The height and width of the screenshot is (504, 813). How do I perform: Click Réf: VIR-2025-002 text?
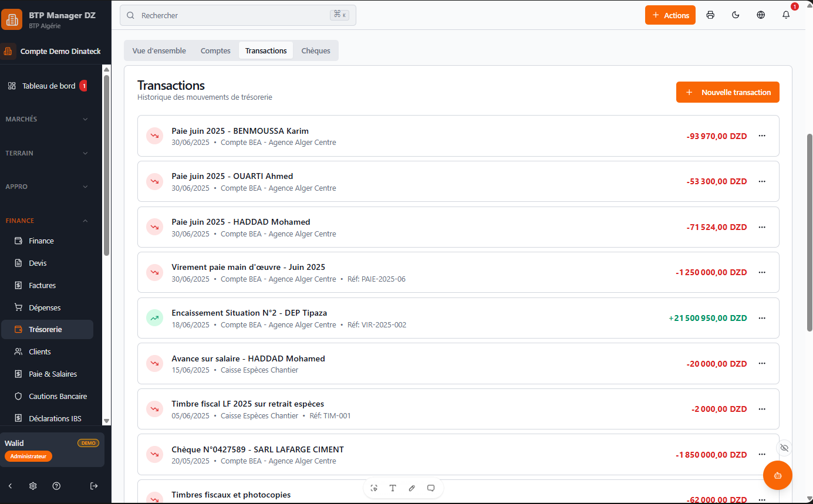pos(377,325)
